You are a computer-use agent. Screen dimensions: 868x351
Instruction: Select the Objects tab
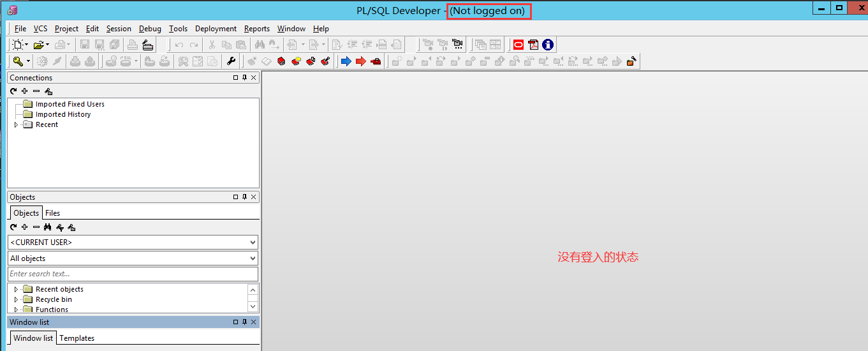pyautogui.click(x=26, y=213)
